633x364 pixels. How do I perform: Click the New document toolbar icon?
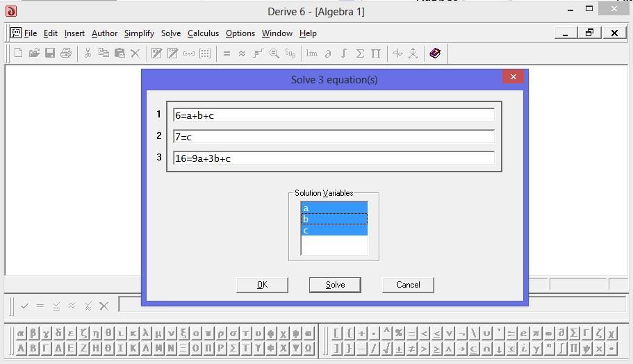pos(18,53)
